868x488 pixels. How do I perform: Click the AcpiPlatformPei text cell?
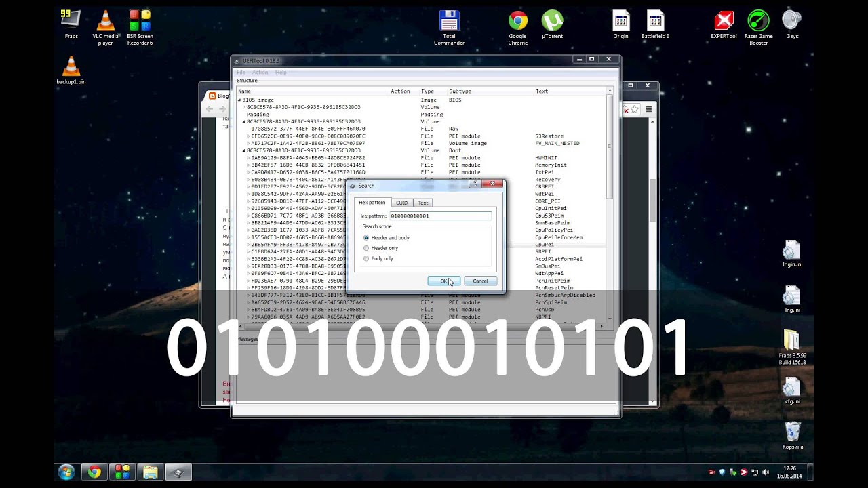[559, 259]
